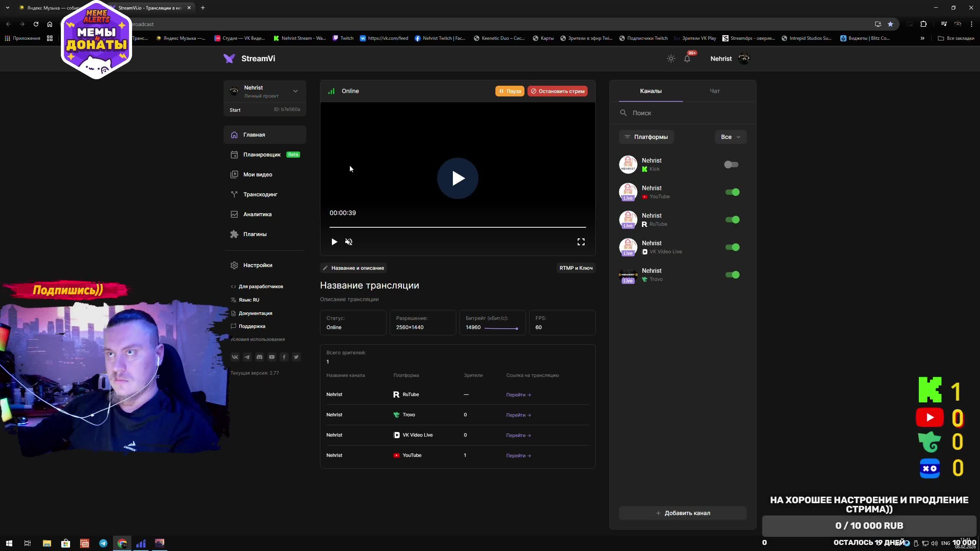Open StreamVi Discord social icon
The width and height of the screenshot is (980, 551).
pyautogui.click(x=260, y=357)
